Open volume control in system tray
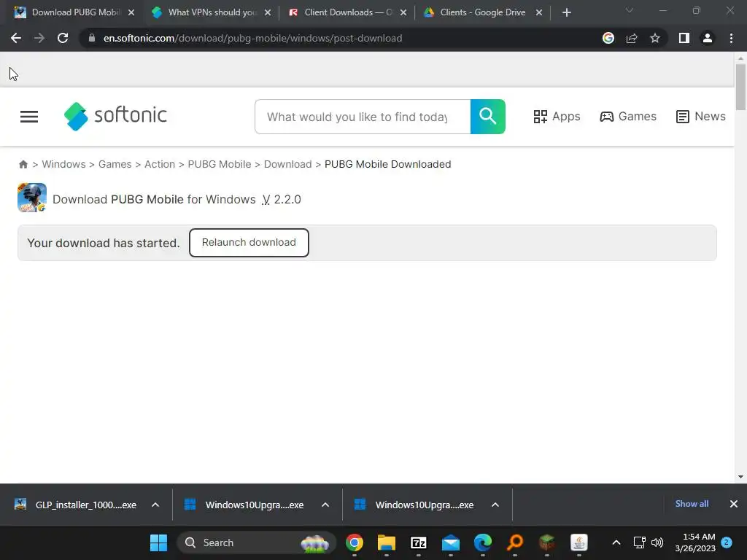The image size is (747, 560). (657, 542)
